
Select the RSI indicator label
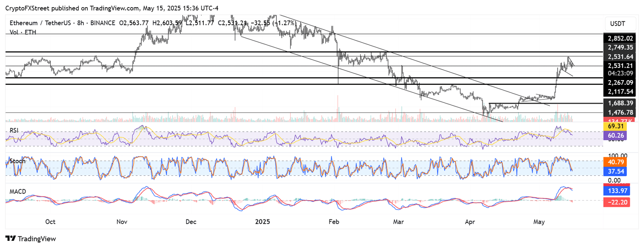pos(15,131)
